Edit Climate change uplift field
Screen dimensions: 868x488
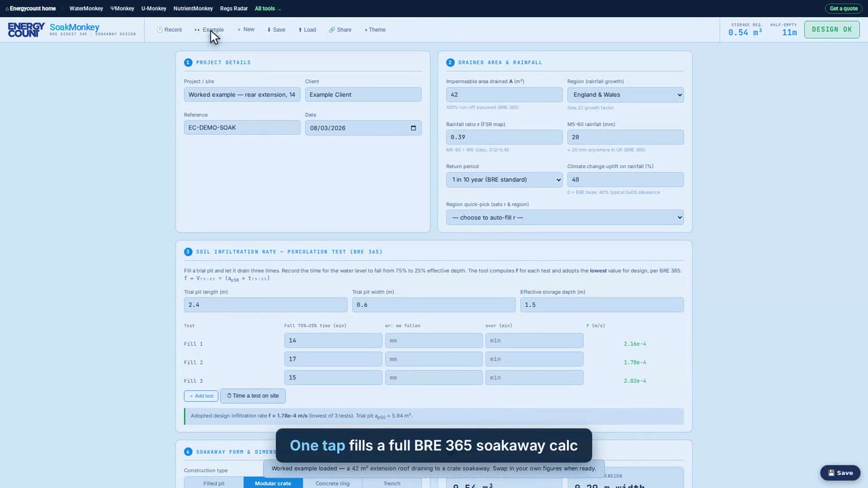click(626, 180)
